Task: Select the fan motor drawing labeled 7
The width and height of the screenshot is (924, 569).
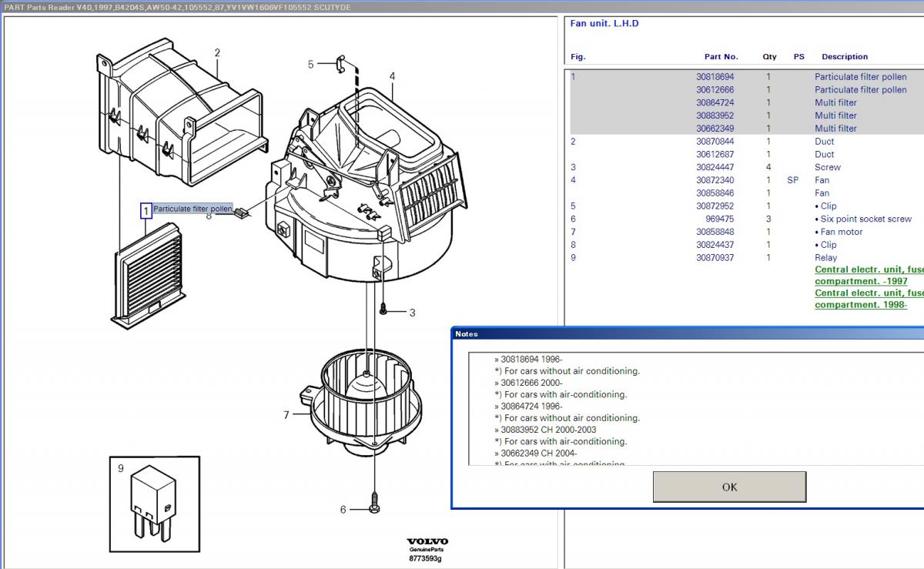Action: point(360,400)
